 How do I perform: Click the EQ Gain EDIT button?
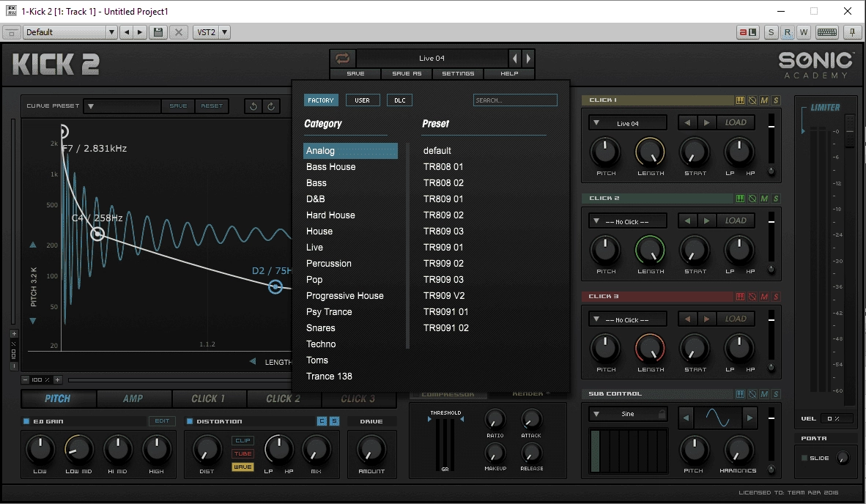tap(162, 421)
